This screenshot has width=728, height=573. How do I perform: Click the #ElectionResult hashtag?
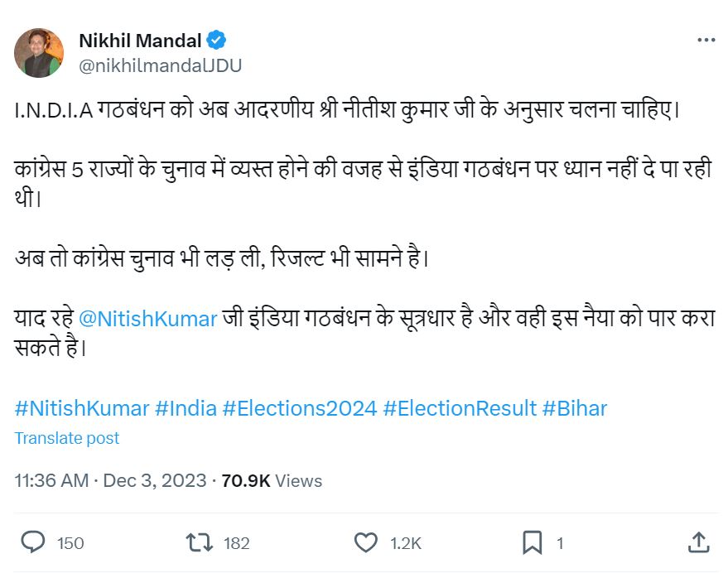click(460, 408)
